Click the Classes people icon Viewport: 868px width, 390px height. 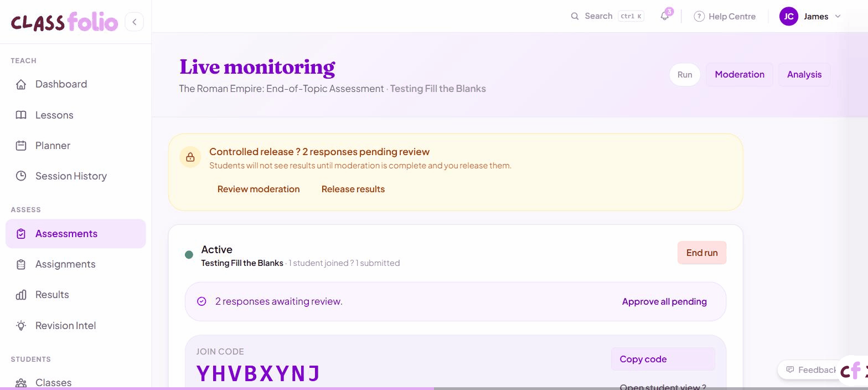pyautogui.click(x=21, y=383)
